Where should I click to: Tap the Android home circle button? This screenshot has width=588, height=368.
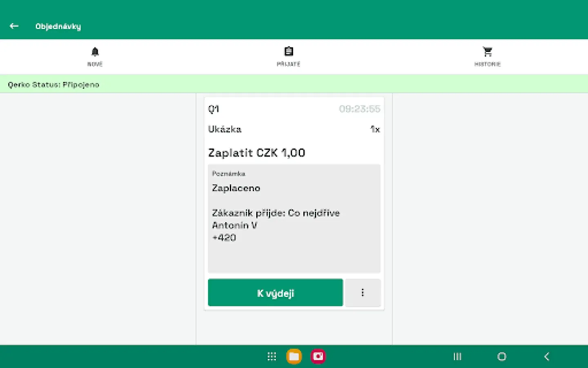(x=502, y=357)
